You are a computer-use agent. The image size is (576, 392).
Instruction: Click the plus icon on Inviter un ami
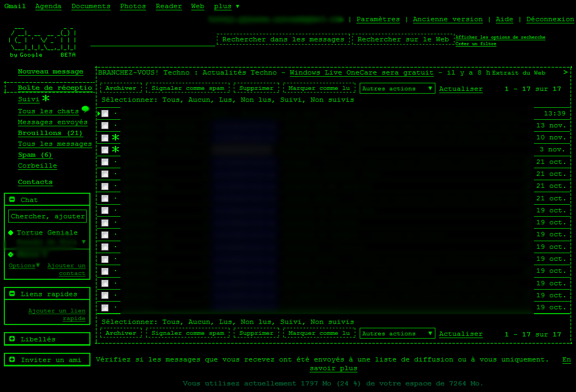point(12,360)
